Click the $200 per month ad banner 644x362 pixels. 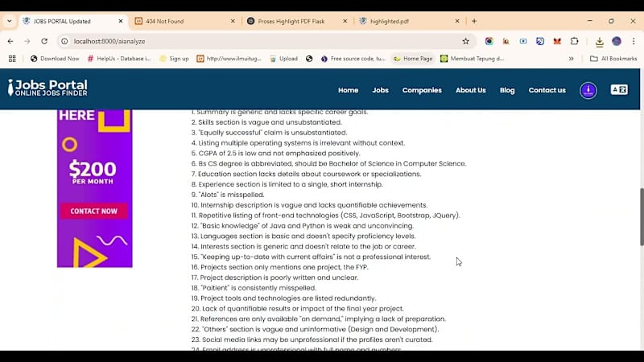(x=94, y=188)
